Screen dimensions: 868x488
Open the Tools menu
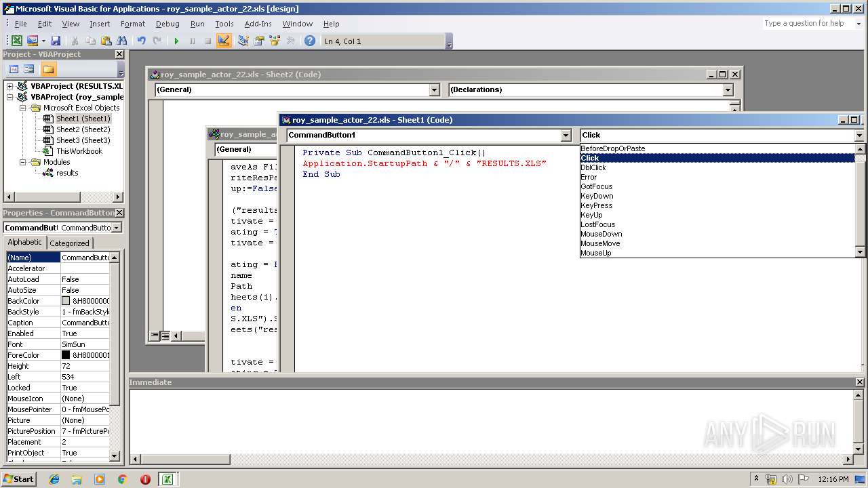click(224, 24)
